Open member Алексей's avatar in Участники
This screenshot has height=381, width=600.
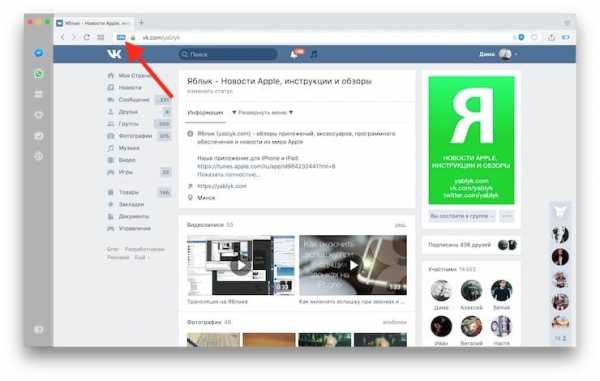point(471,290)
